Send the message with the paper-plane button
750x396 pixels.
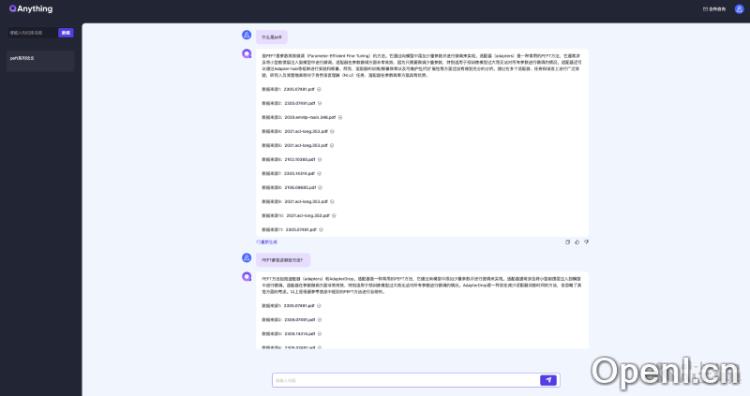(548, 380)
